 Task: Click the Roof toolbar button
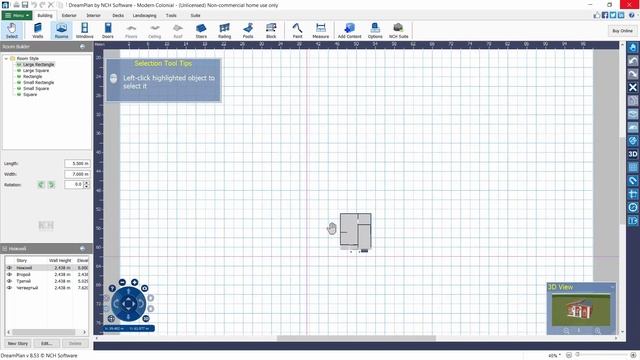[x=178, y=31]
